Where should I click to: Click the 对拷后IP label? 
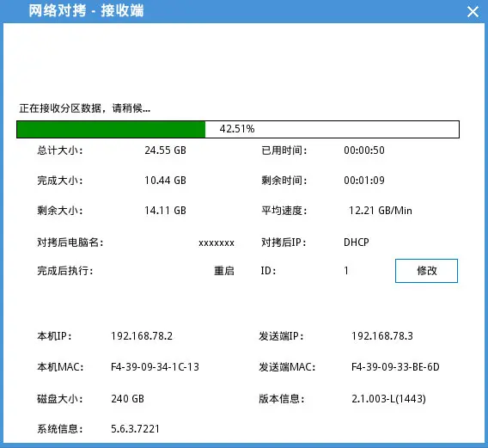coord(284,242)
